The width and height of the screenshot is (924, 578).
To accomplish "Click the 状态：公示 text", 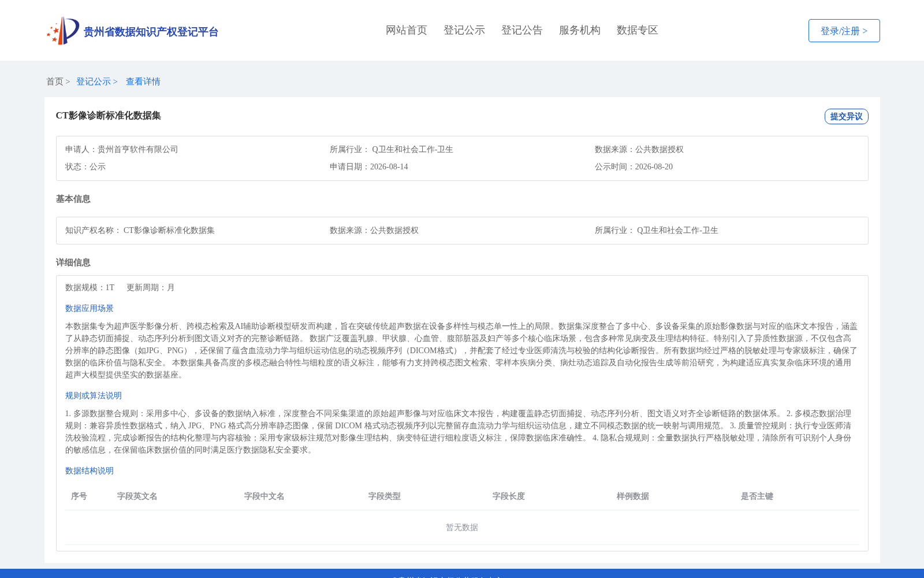I will 85,167.
